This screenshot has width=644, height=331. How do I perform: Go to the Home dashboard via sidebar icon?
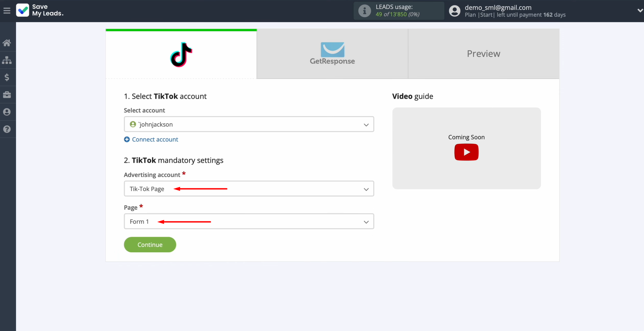click(7, 43)
